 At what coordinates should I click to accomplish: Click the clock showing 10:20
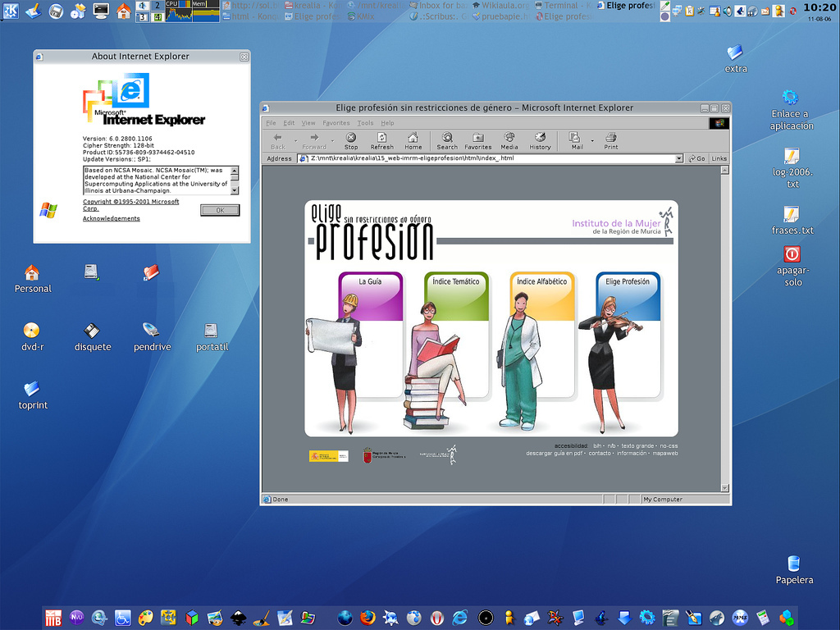[x=819, y=7]
